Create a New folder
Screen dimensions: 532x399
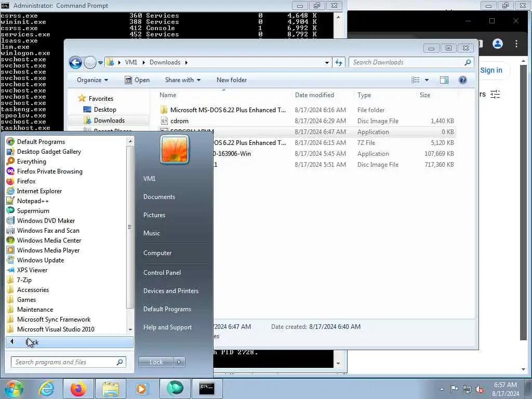tap(232, 80)
